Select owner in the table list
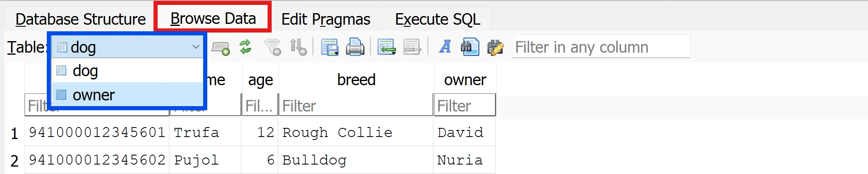This screenshot has width=868, height=174. (94, 95)
